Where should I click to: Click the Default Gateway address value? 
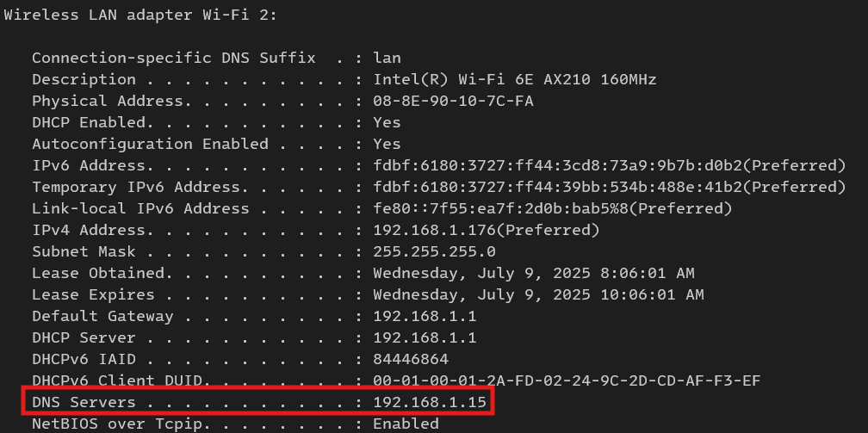(x=425, y=316)
